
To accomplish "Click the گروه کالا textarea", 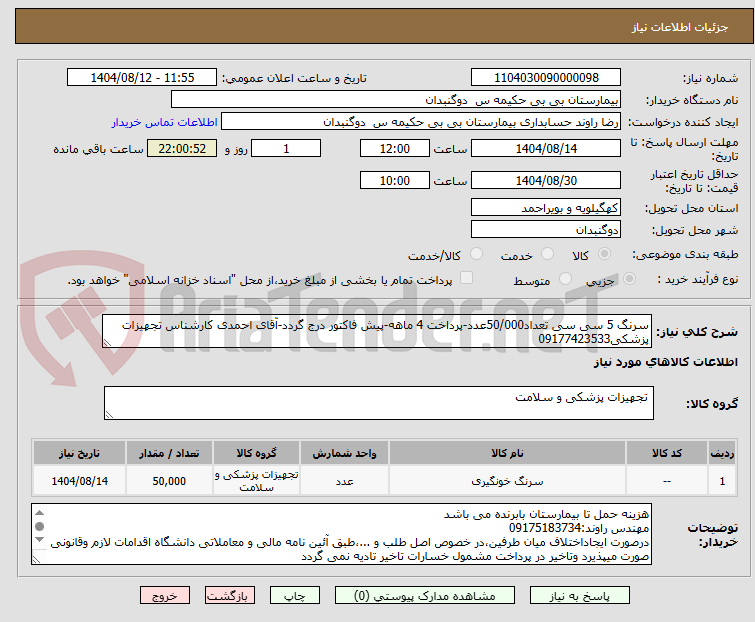I will tap(378, 403).
